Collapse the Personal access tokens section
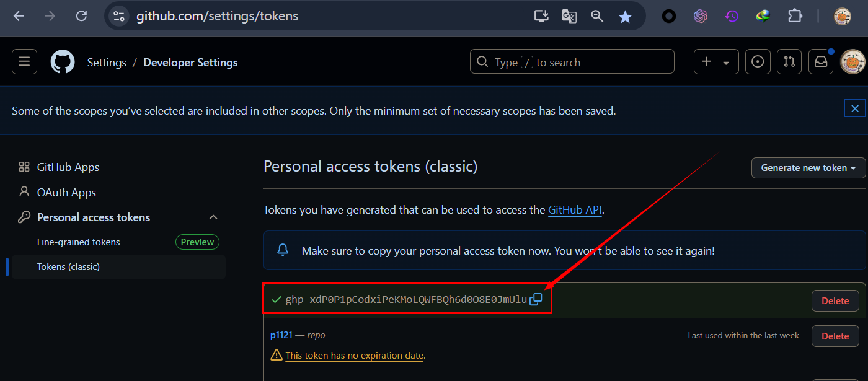868x381 pixels. click(x=213, y=217)
